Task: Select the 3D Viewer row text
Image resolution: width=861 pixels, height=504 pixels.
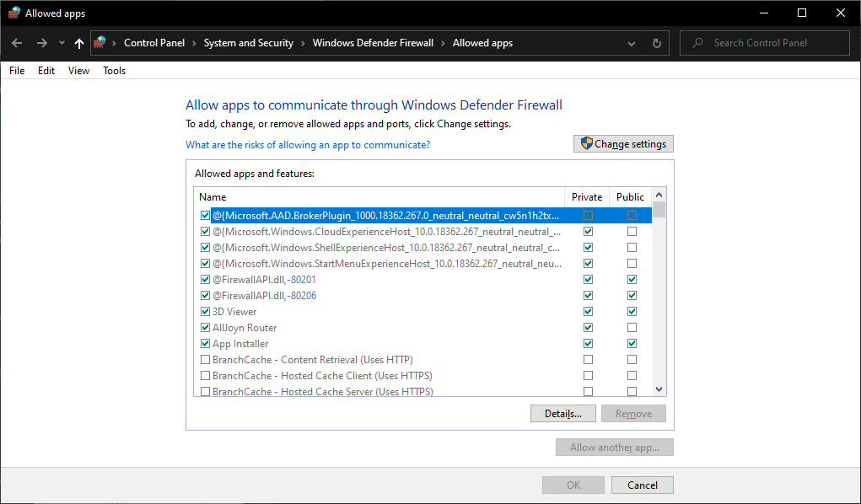Action: 234,311
